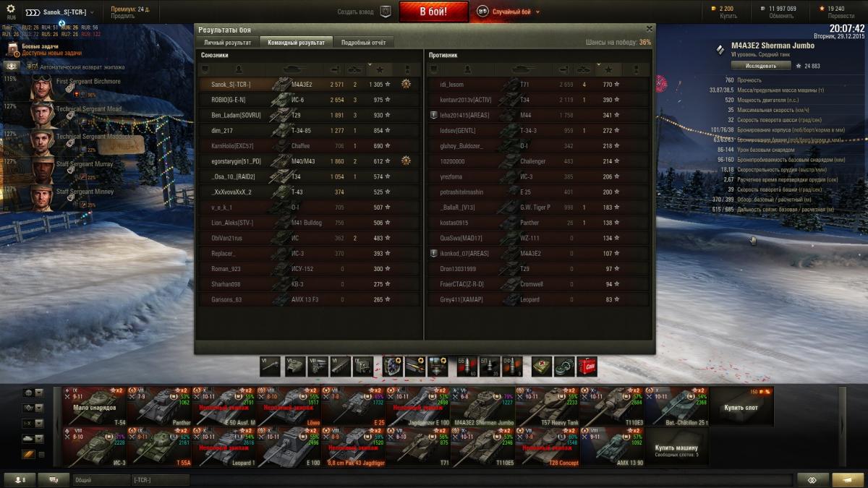Select the M4A3E2 Sherman Jumbo carousel tank
868x488 pixels.
[x=482, y=406]
